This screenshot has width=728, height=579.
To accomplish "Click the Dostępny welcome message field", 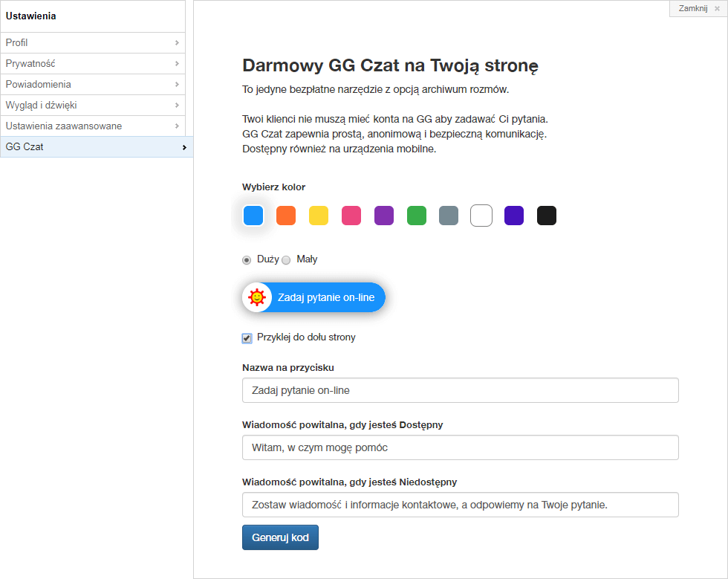I will click(x=461, y=447).
